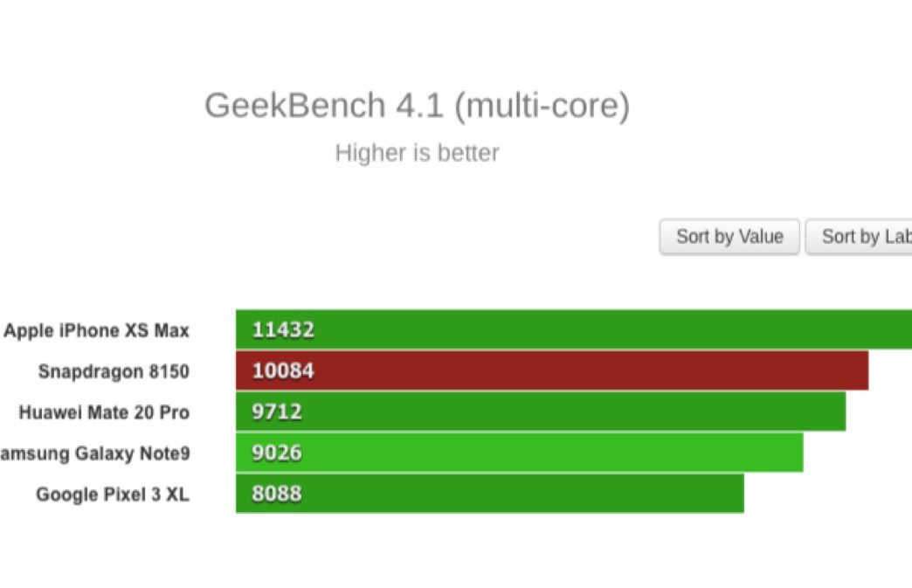Click the Apple iPhone XS Max label

click(97, 330)
